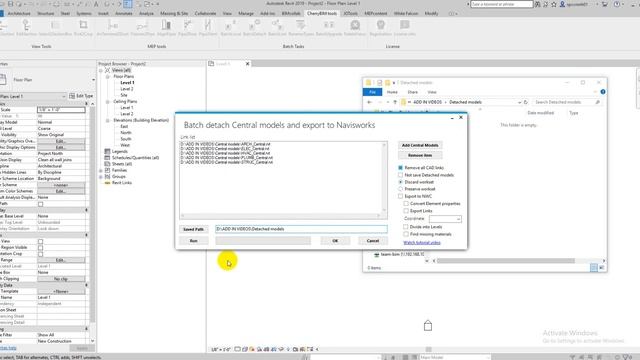Screen dimensions: 640x360
Task: Click the Save icon in quick access toolbar
Action: [11, 4]
